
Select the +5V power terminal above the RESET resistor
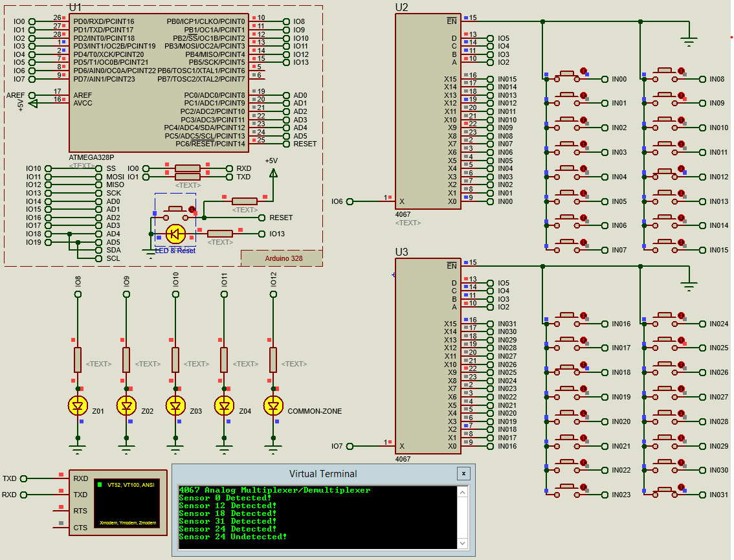(274, 173)
